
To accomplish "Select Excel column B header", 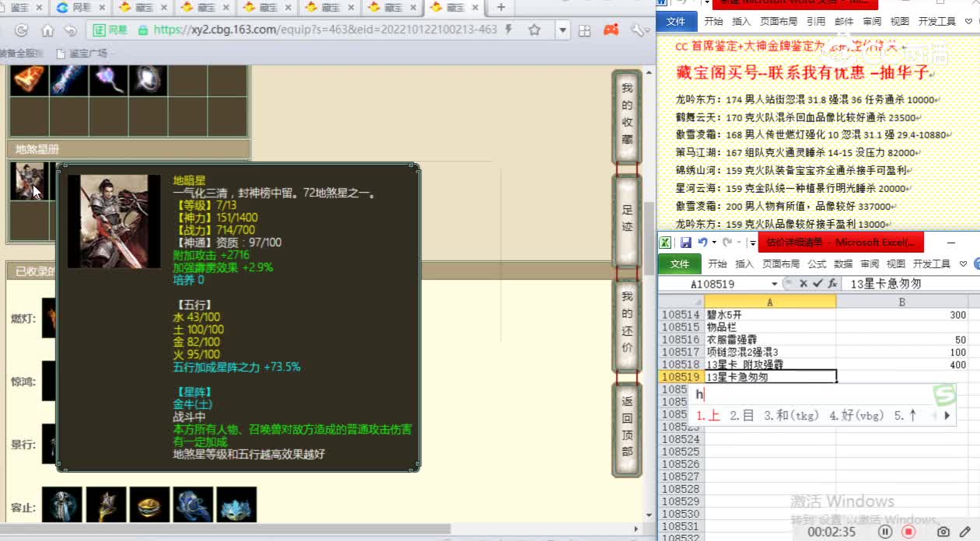I will click(902, 302).
